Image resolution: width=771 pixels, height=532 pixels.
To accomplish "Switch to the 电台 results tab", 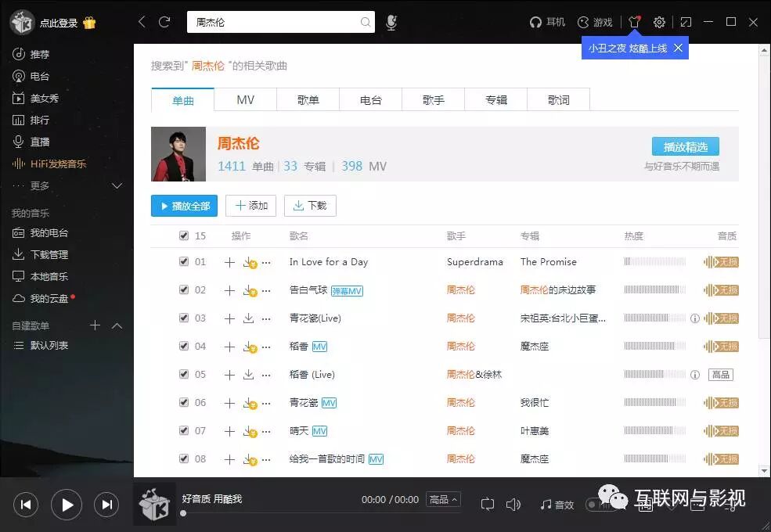I will tap(371, 100).
